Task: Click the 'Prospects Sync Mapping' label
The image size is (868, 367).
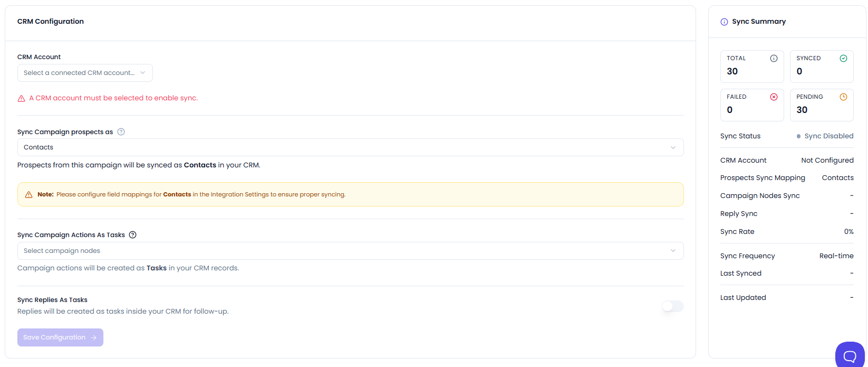Action: [763, 178]
